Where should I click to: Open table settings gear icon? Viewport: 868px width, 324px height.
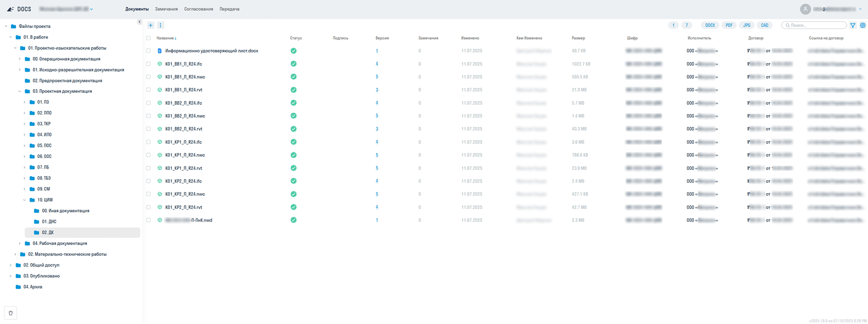click(x=862, y=25)
